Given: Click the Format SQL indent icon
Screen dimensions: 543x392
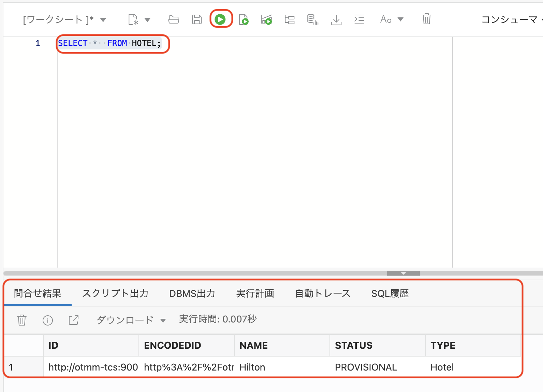Looking at the screenshot, I should [359, 19].
